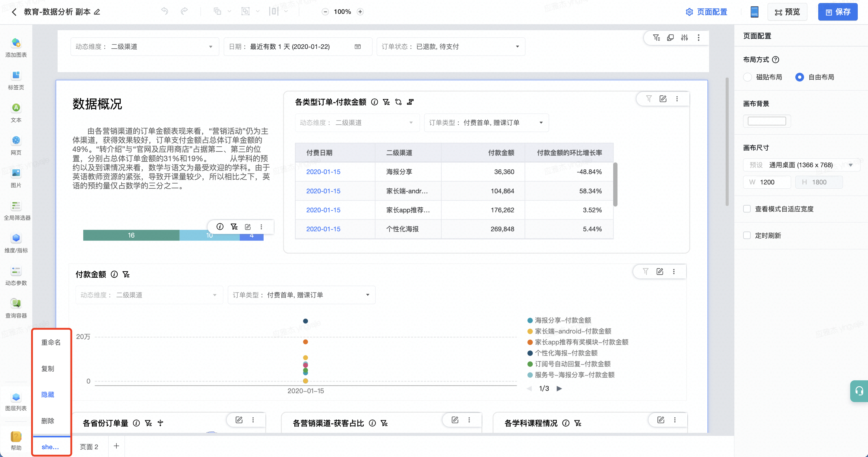
Task: Click help question icon beside 布局方式
Action: click(775, 60)
